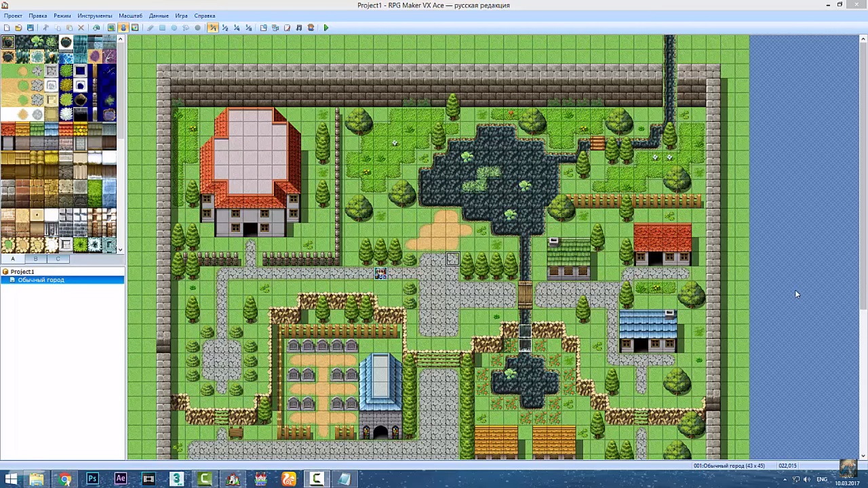Open the Инструменты menu
The width and height of the screenshot is (868, 488).
(x=94, y=16)
